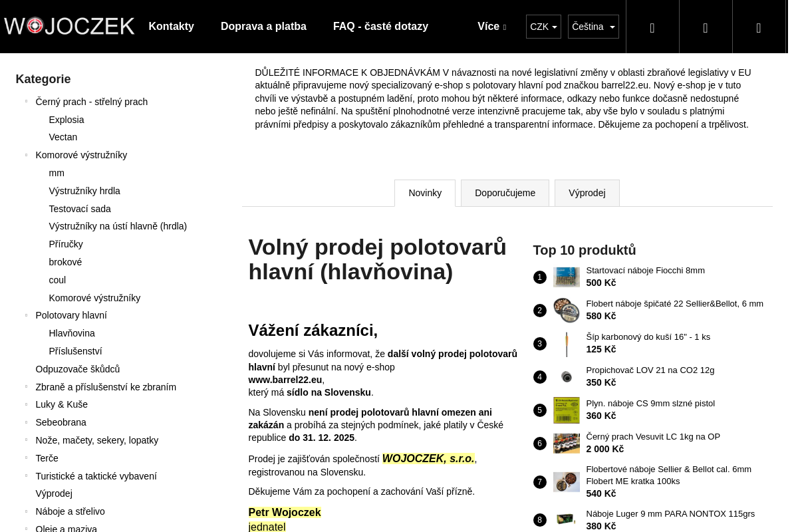
Task: Open Flobert náboje špičaté 22 thumbnail image
Action: (567, 310)
